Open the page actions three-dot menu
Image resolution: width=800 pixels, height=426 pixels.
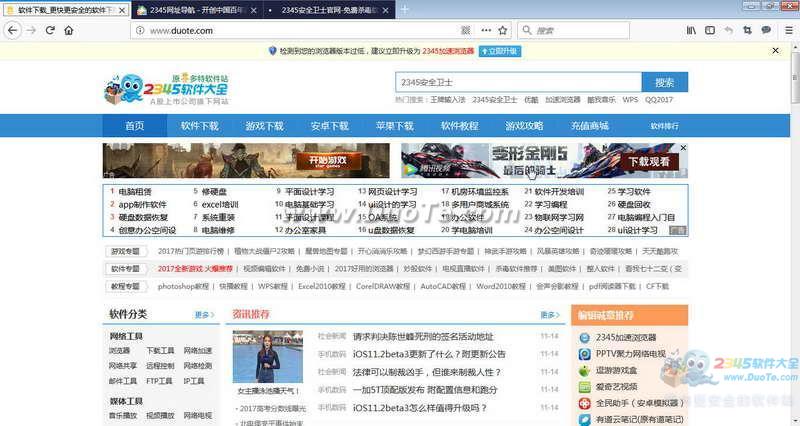click(489, 31)
